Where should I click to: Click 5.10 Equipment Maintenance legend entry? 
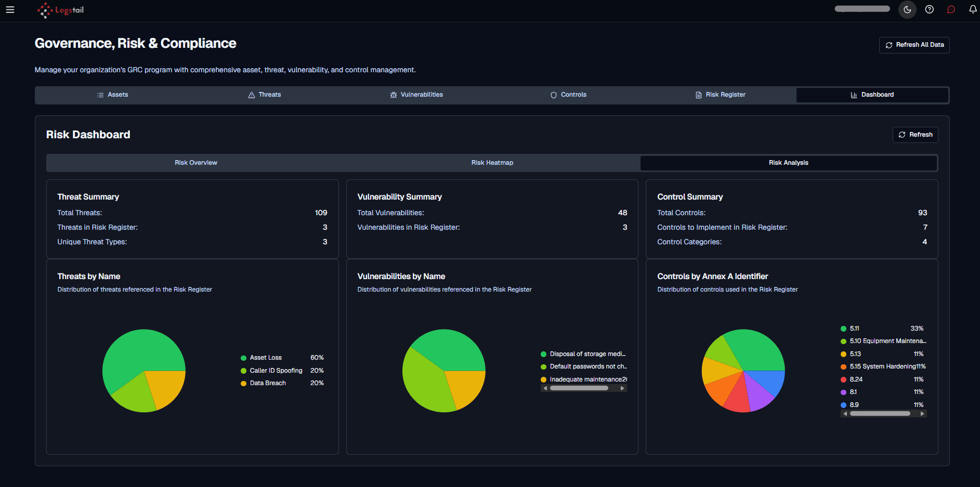point(883,341)
